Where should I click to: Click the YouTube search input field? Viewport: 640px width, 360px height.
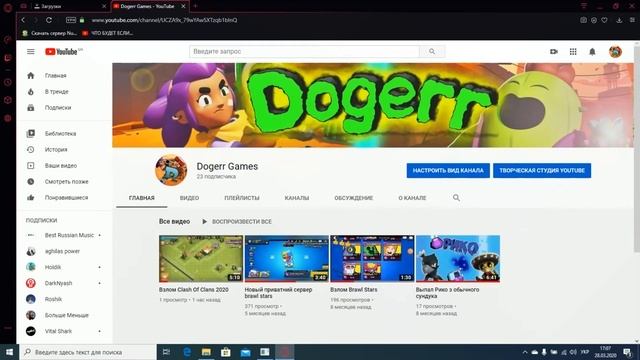(x=304, y=52)
